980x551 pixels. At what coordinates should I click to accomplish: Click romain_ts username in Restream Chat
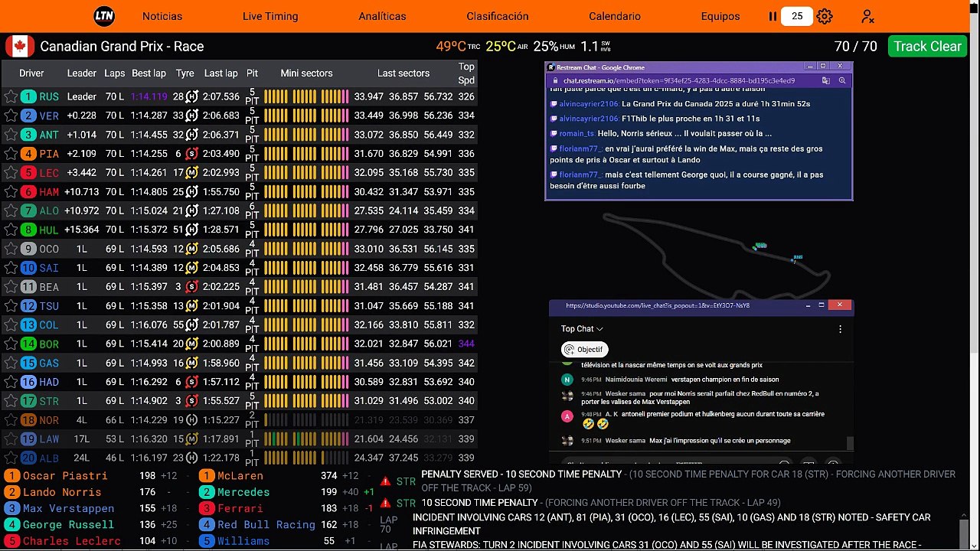point(577,133)
